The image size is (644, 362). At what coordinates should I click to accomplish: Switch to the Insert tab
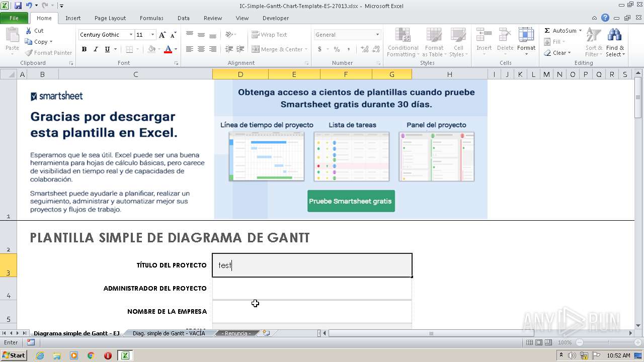[x=73, y=18]
